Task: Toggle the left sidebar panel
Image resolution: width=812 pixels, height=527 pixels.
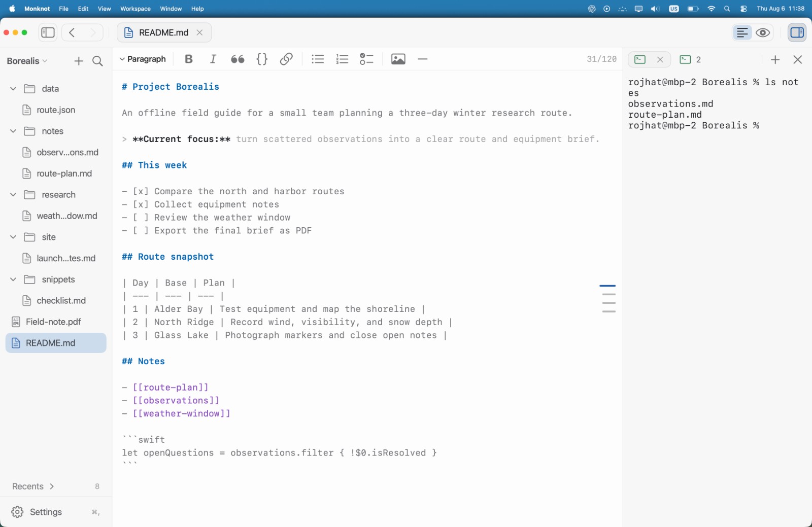Action: 48,32
